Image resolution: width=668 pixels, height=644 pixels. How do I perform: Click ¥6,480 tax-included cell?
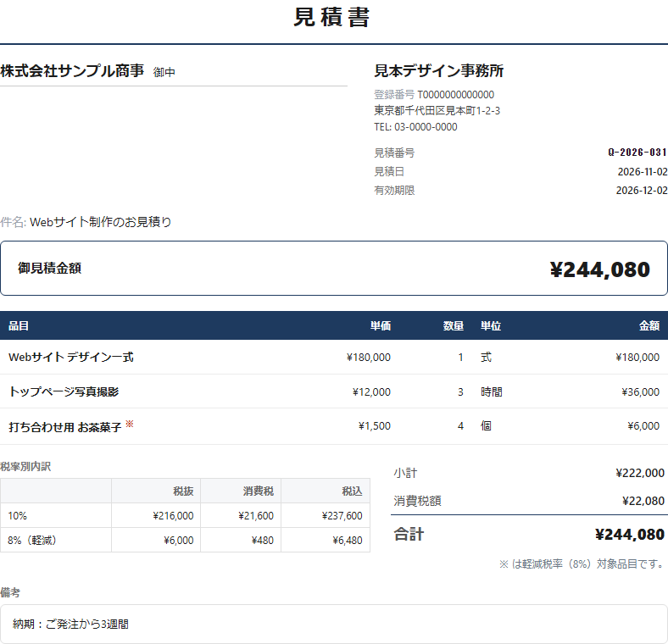(348, 541)
